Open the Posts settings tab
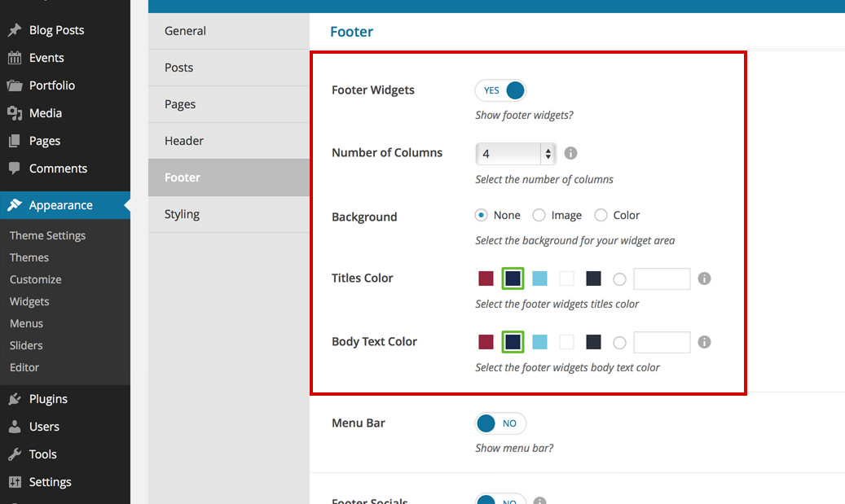845x504 pixels. tap(229, 68)
